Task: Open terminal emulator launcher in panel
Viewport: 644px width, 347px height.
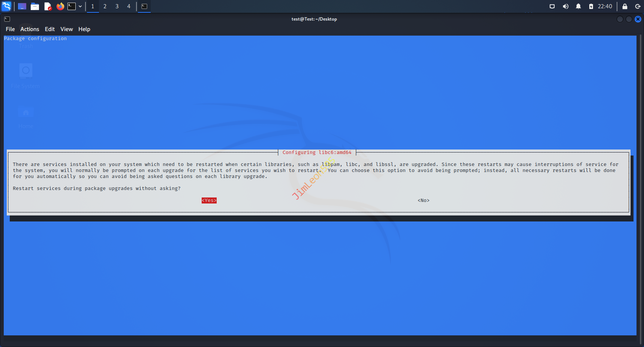Action: 72,6
